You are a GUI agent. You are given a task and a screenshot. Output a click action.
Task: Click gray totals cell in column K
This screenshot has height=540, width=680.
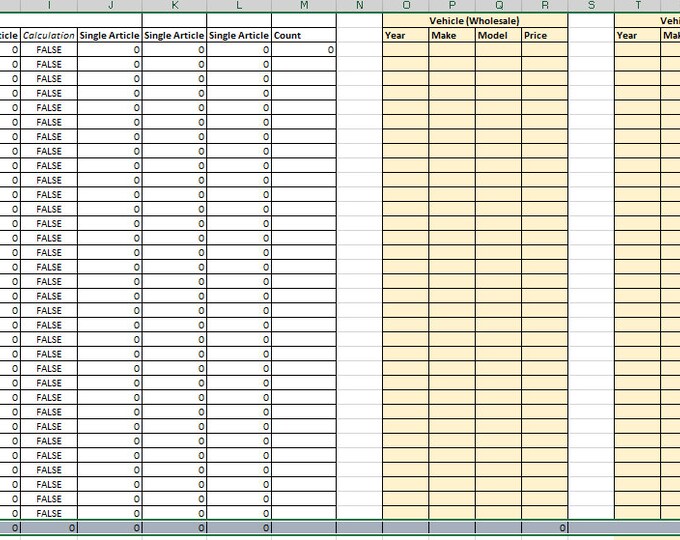point(174,527)
